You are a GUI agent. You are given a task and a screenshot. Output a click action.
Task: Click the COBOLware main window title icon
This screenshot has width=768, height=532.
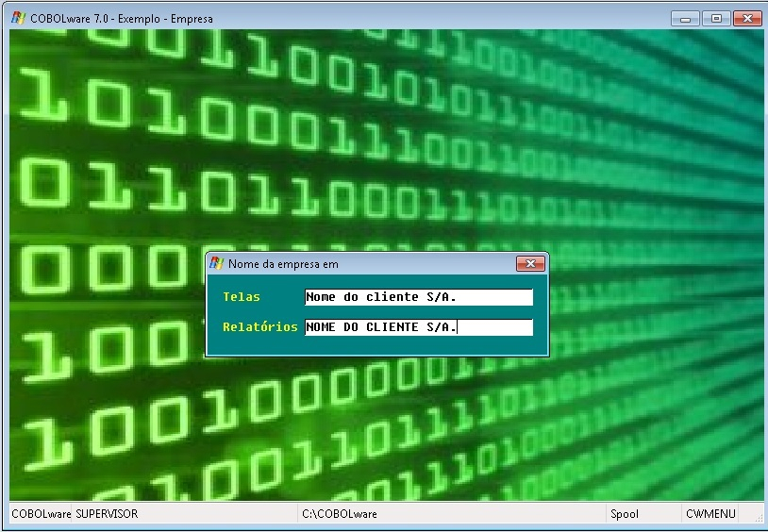19,18
